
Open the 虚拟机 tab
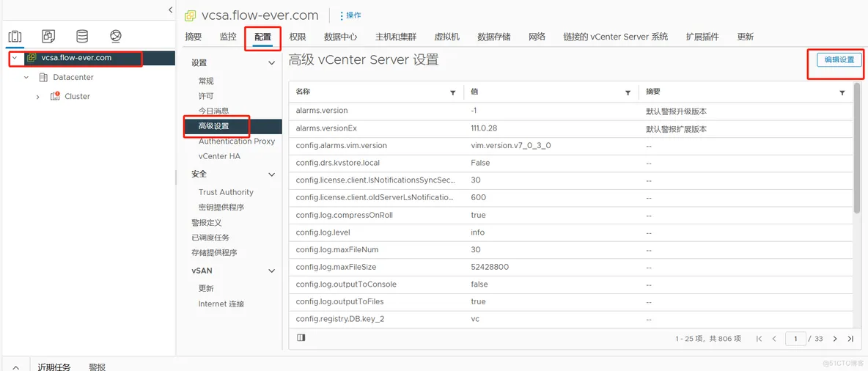click(446, 37)
